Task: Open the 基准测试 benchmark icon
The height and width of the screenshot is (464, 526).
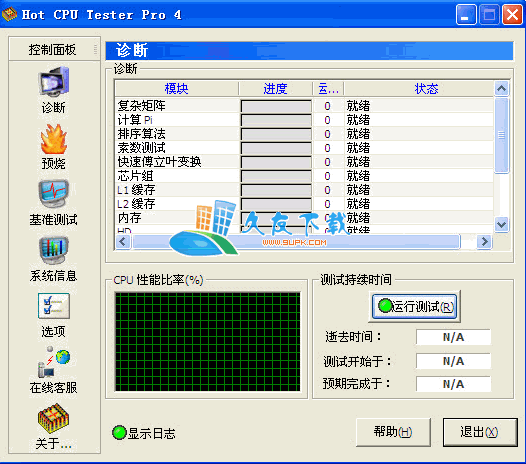Action: pos(54,194)
